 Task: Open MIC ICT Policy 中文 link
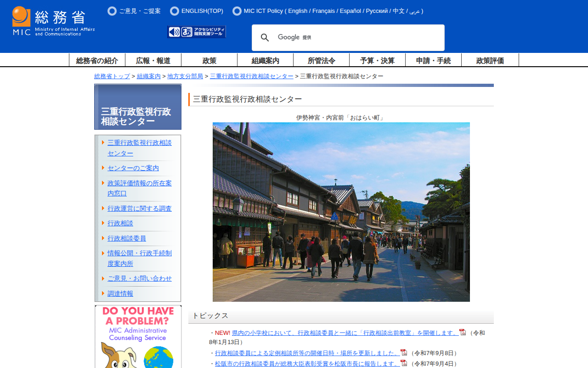point(398,11)
